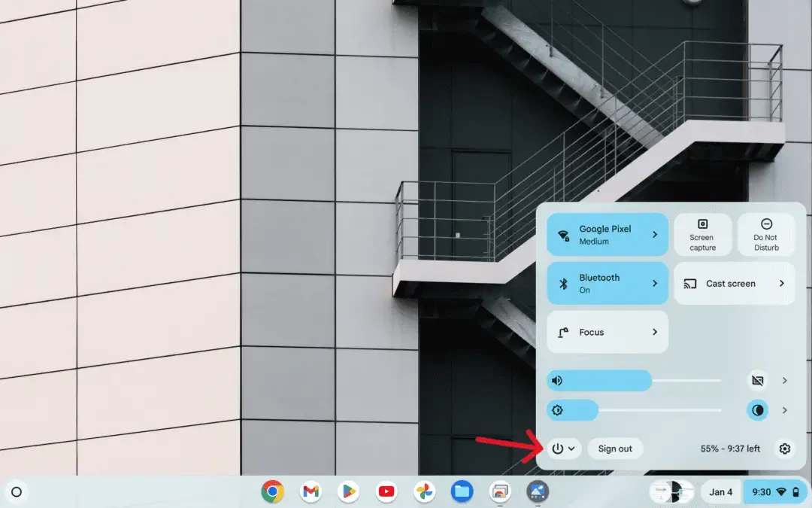Click the Sign out button
Image resolution: width=812 pixels, height=508 pixels.
pyautogui.click(x=615, y=449)
